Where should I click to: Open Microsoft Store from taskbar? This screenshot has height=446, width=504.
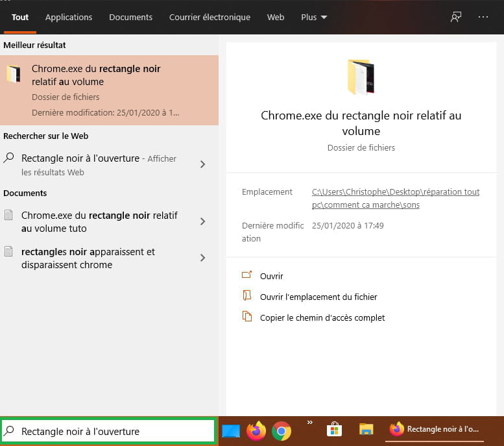click(334, 429)
